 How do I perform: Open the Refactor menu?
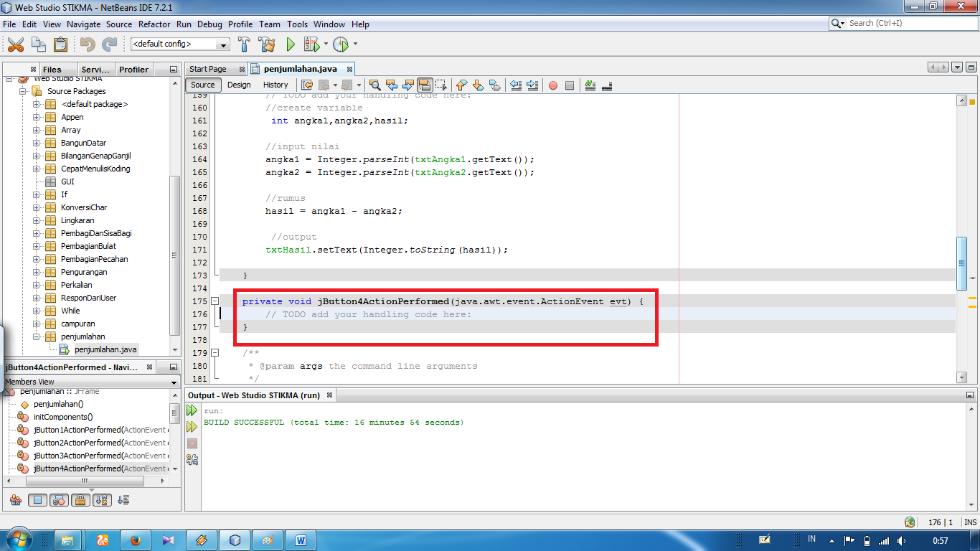(x=154, y=24)
